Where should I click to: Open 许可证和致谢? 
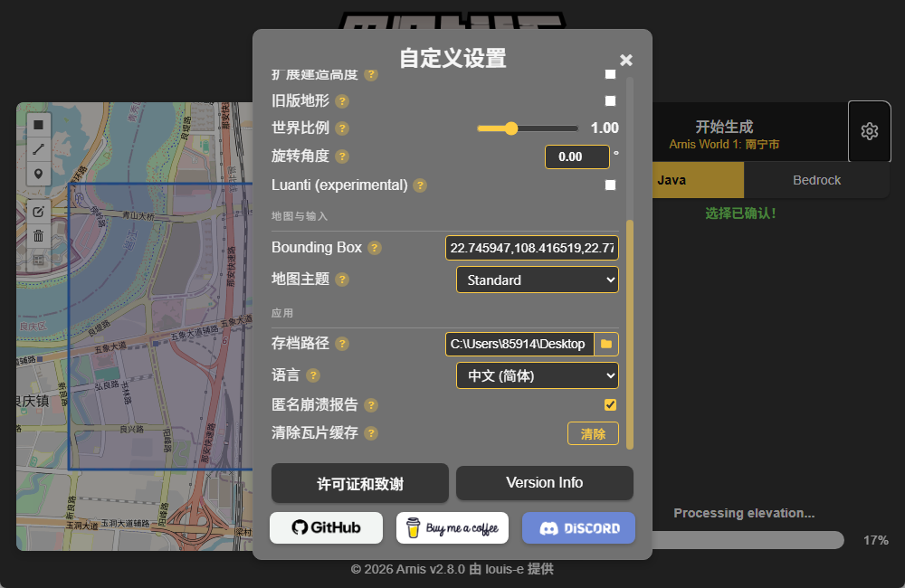(x=360, y=484)
